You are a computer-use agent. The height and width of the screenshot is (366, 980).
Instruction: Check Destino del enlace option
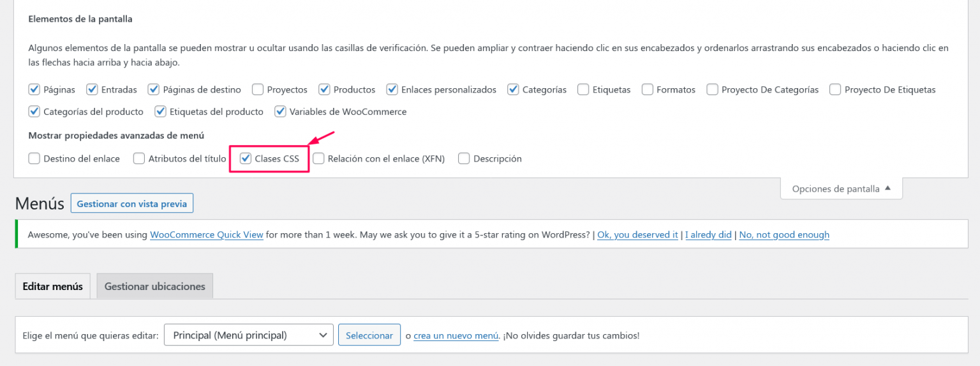34,158
